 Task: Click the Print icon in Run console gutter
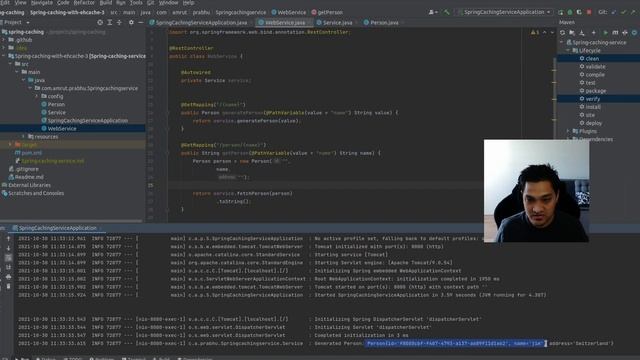[x=8, y=277]
